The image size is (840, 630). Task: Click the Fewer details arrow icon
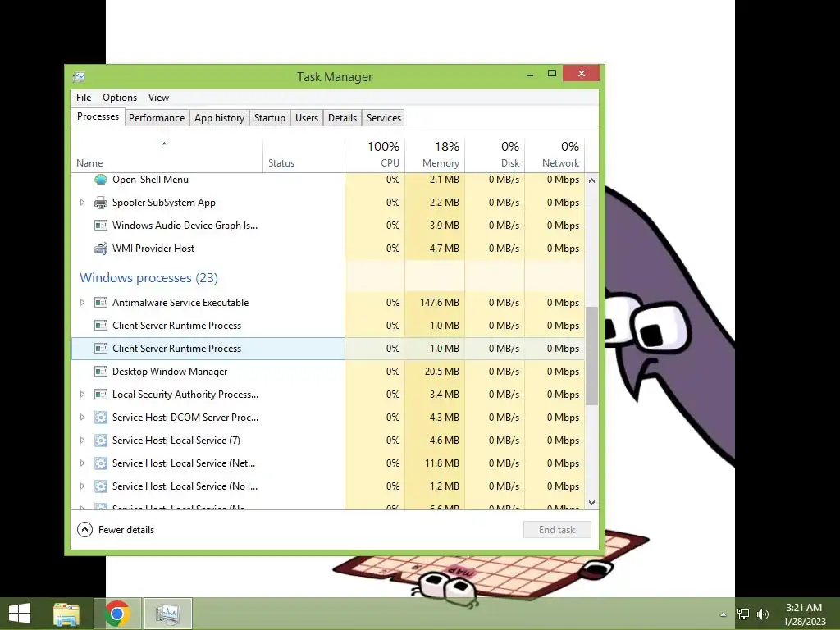click(84, 530)
